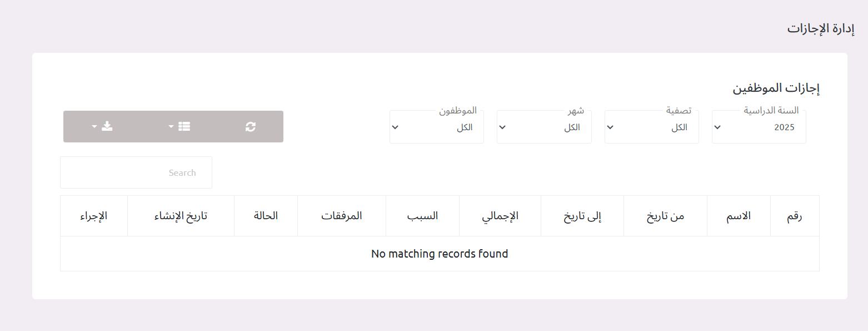Click the إجازات الموظفين section heading
The image size is (868, 331).
[x=776, y=87]
